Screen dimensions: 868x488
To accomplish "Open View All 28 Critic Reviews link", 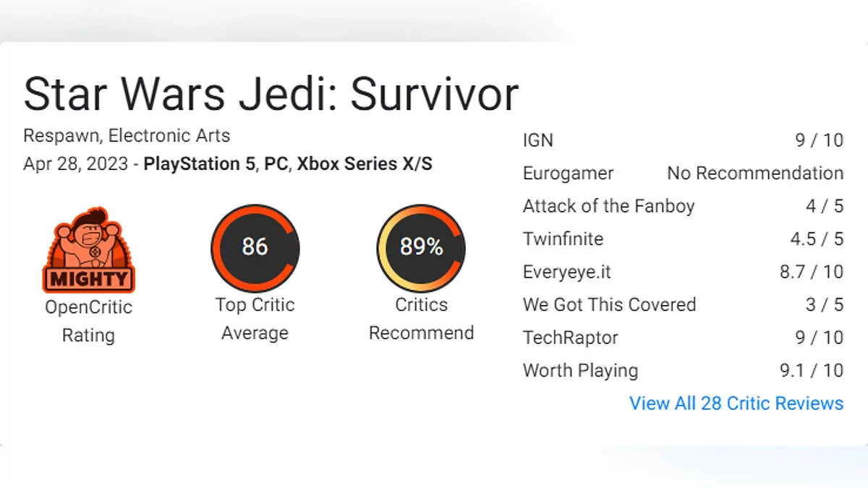I will [736, 403].
